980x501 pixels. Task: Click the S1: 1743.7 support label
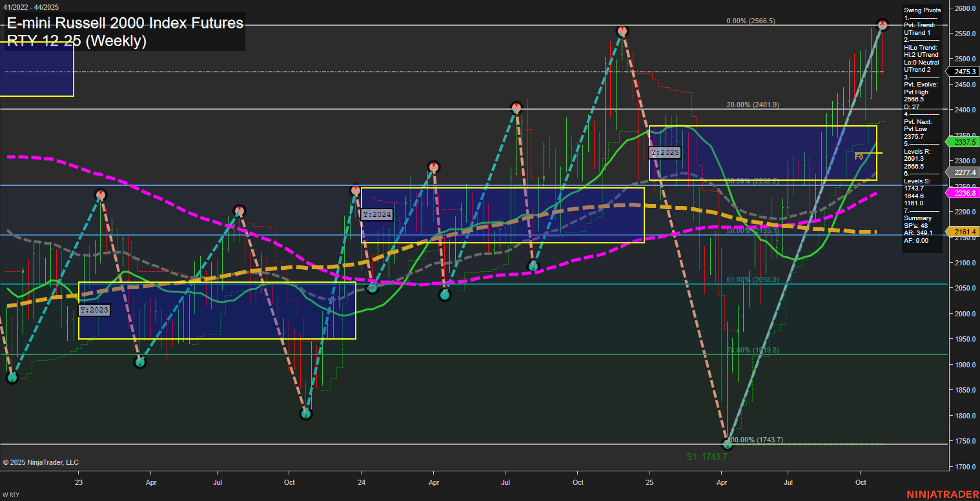coord(707,456)
